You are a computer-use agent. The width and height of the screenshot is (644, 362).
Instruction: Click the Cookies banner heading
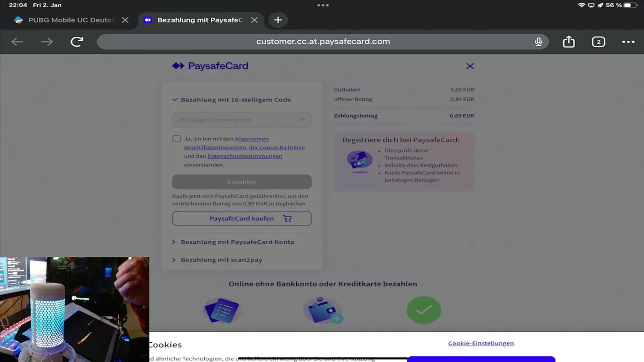click(165, 345)
